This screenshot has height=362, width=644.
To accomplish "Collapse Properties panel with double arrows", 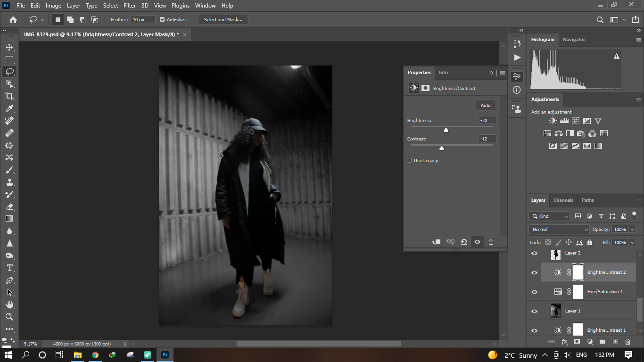I will (x=491, y=73).
